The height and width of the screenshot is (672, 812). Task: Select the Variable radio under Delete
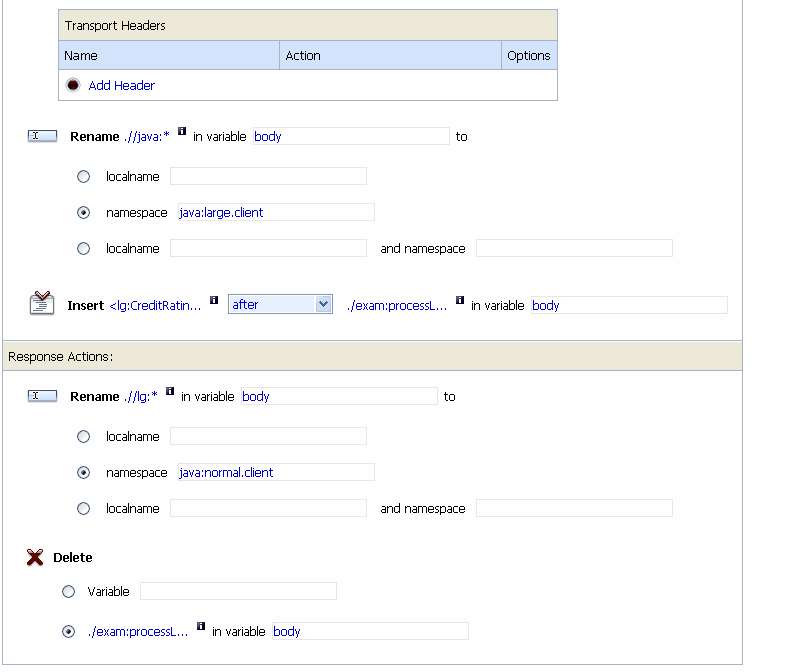pos(68,591)
